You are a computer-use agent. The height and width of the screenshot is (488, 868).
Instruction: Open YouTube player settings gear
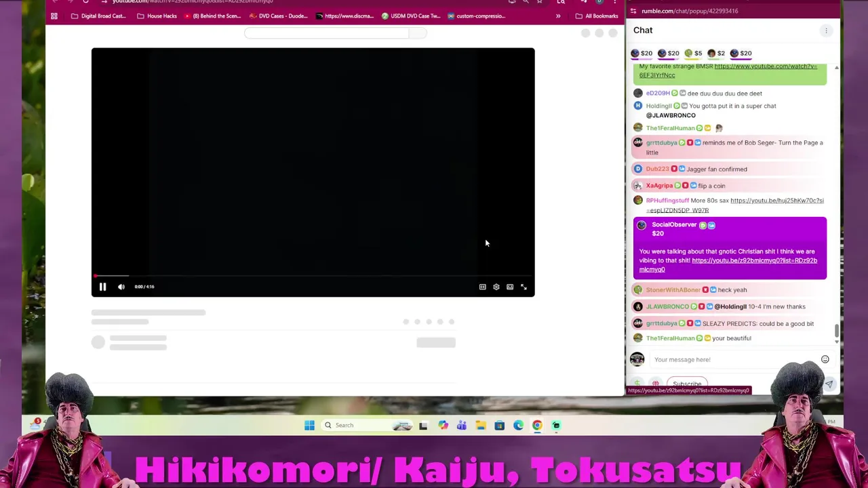pyautogui.click(x=496, y=287)
